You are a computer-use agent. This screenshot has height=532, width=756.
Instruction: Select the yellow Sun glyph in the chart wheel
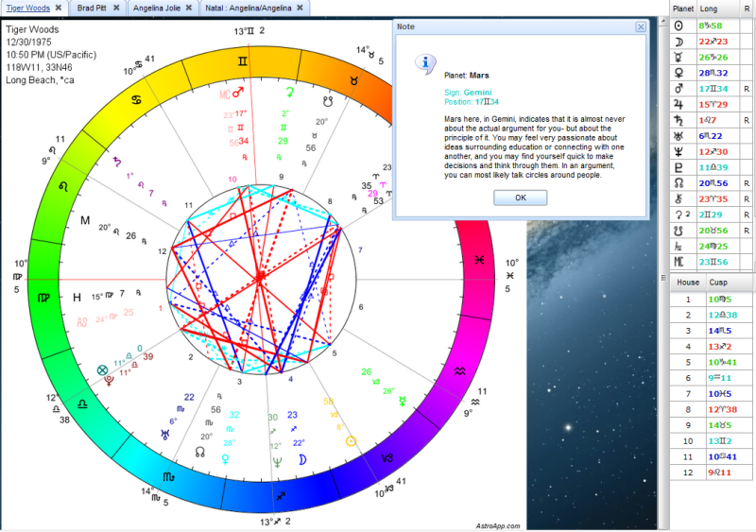pos(351,441)
